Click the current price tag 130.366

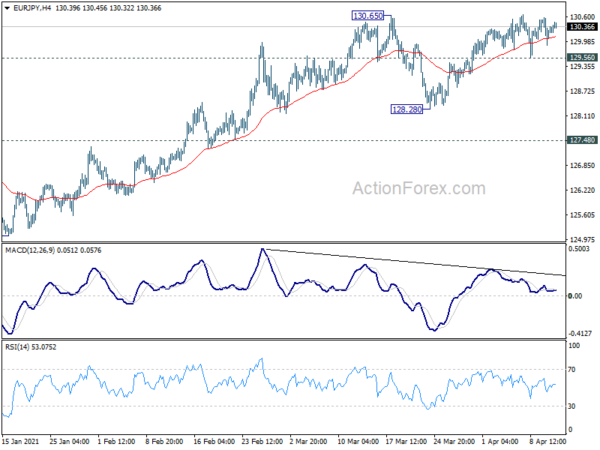[582, 27]
